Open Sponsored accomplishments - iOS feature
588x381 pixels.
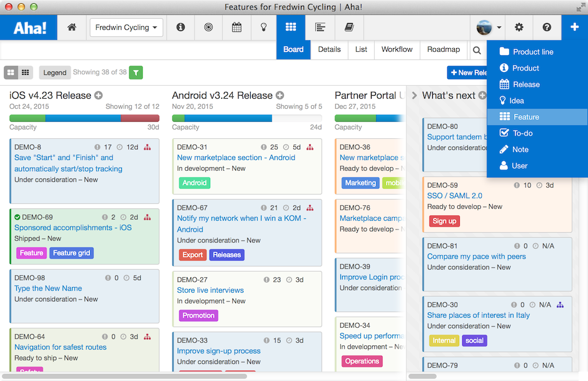(73, 228)
